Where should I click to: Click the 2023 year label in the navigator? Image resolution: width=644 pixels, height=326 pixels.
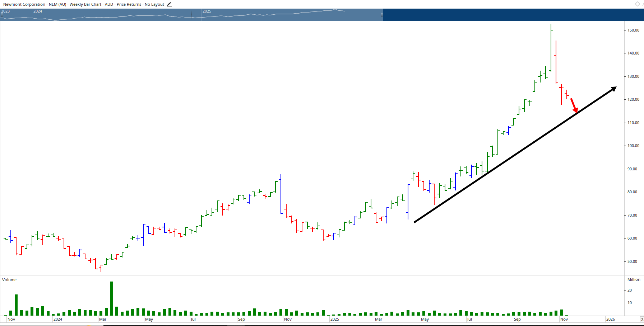click(x=6, y=11)
